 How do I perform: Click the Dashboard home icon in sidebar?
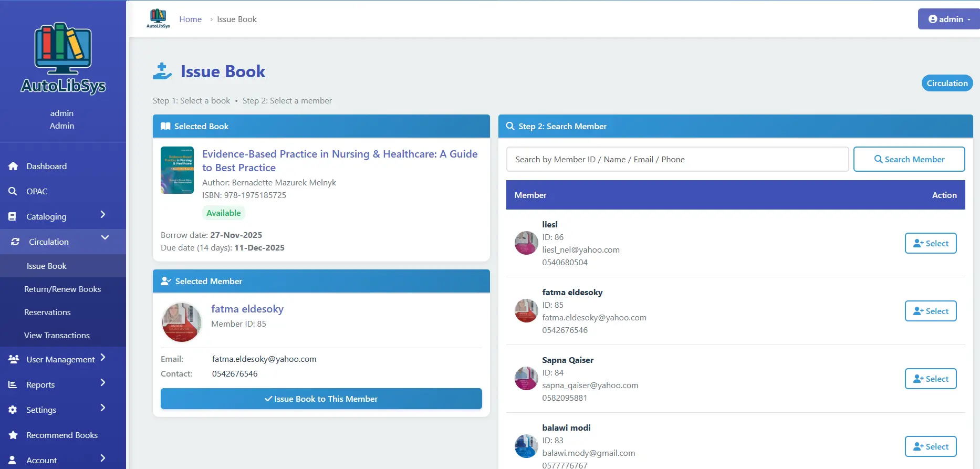pos(13,166)
